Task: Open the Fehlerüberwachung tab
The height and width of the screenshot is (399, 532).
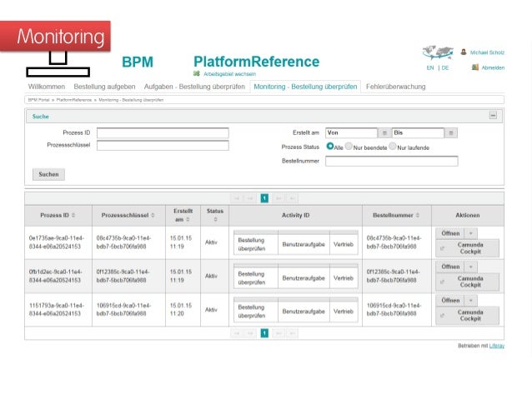Action: (x=395, y=87)
